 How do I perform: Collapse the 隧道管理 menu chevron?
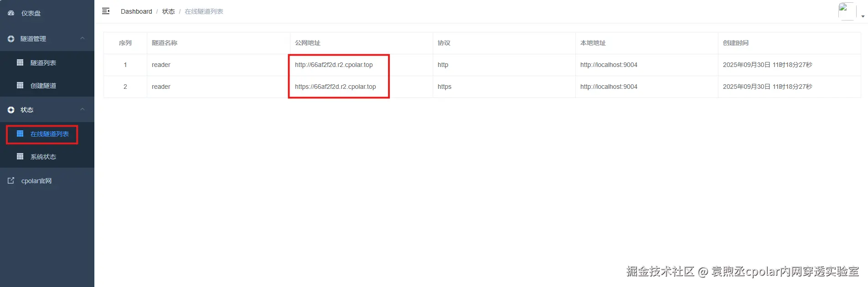(x=83, y=38)
